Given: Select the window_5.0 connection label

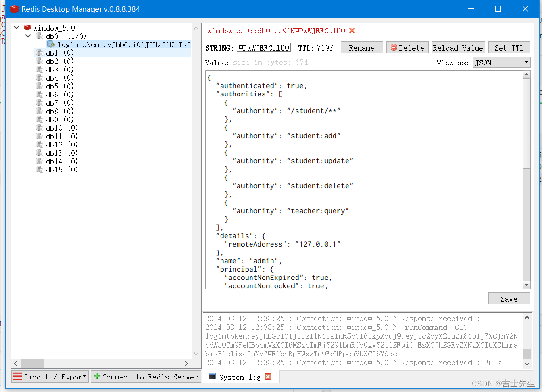Looking at the screenshot, I should coord(54,28).
